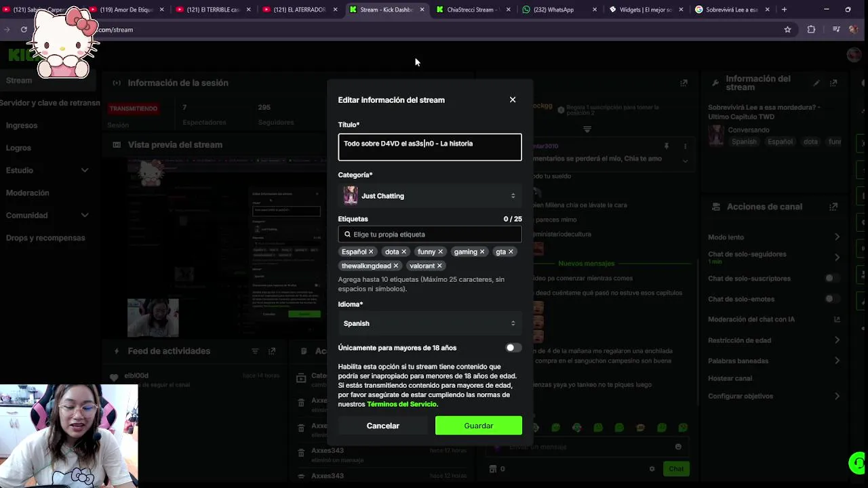Click the pencil icon in Información del stream
Screen dimensions: 868x488
pyautogui.click(x=816, y=83)
